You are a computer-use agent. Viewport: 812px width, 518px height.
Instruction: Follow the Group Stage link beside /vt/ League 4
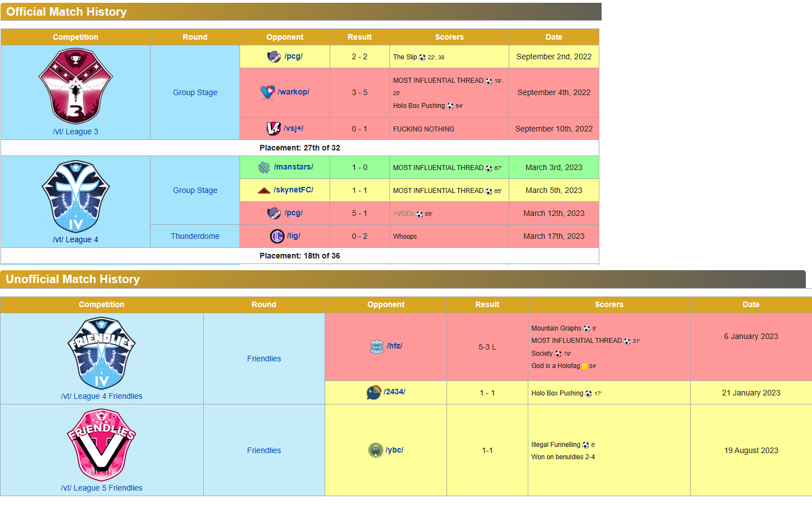(x=195, y=190)
